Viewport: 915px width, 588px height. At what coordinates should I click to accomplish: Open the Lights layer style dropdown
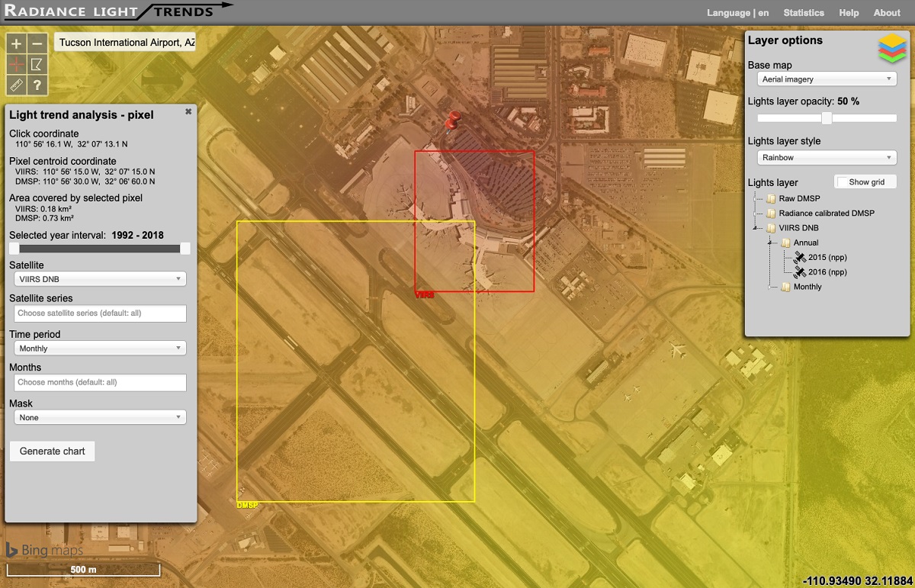[x=827, y=158]
